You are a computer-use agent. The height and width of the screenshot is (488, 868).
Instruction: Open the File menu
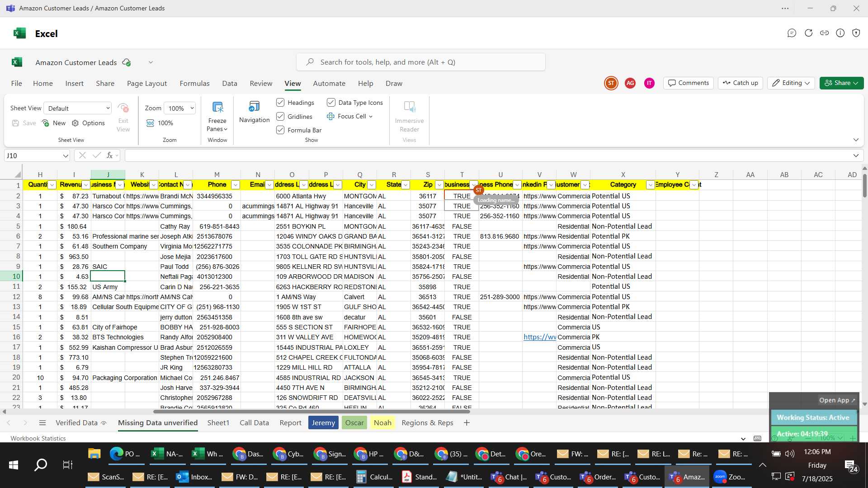[x=17, y=84]
